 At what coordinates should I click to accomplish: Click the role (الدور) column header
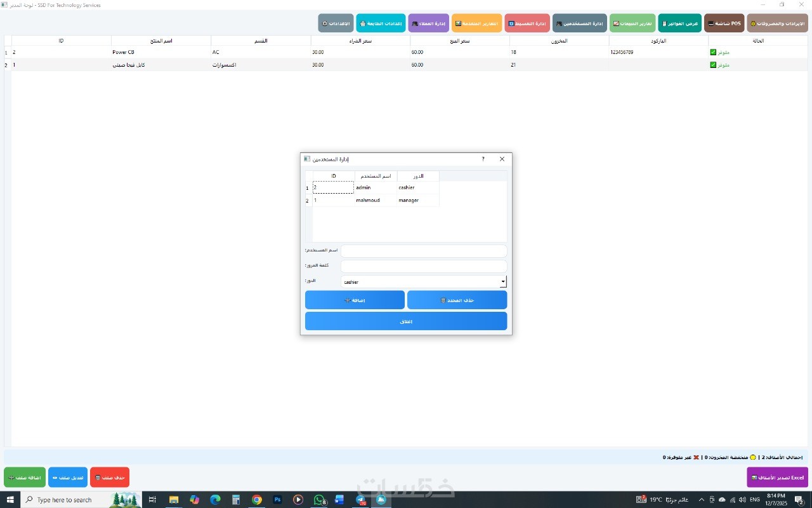pos(418,176)
